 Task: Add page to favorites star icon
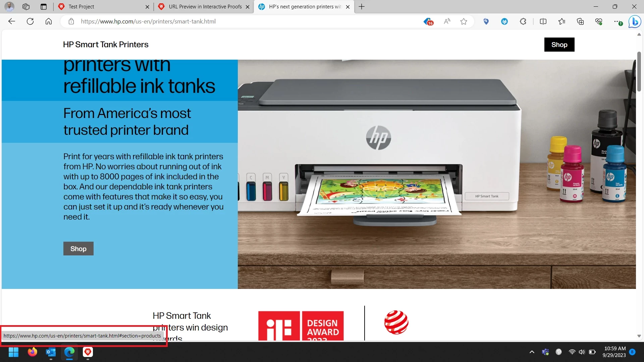click(464, 21)
